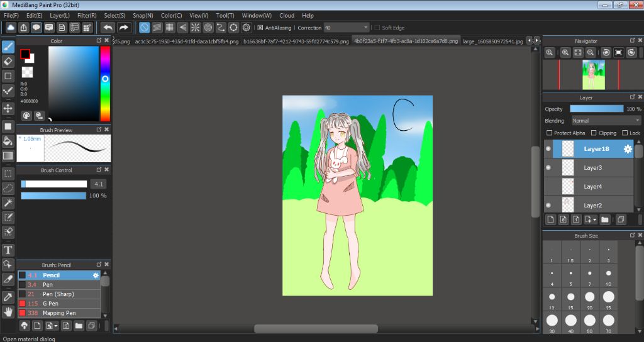Switch to the large_1605850972541.jpg tab

pyautogui.click(x=492, y=41)
